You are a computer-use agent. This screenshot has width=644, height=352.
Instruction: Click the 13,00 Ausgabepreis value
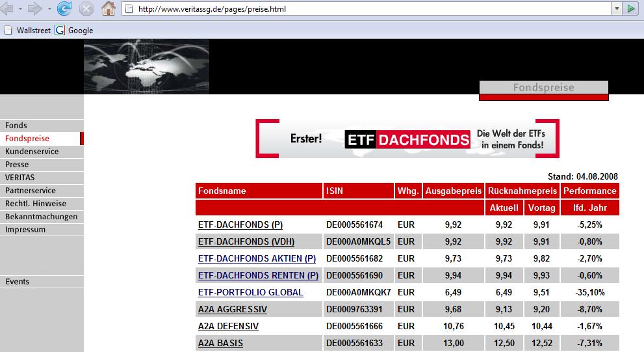click(454, 343)
